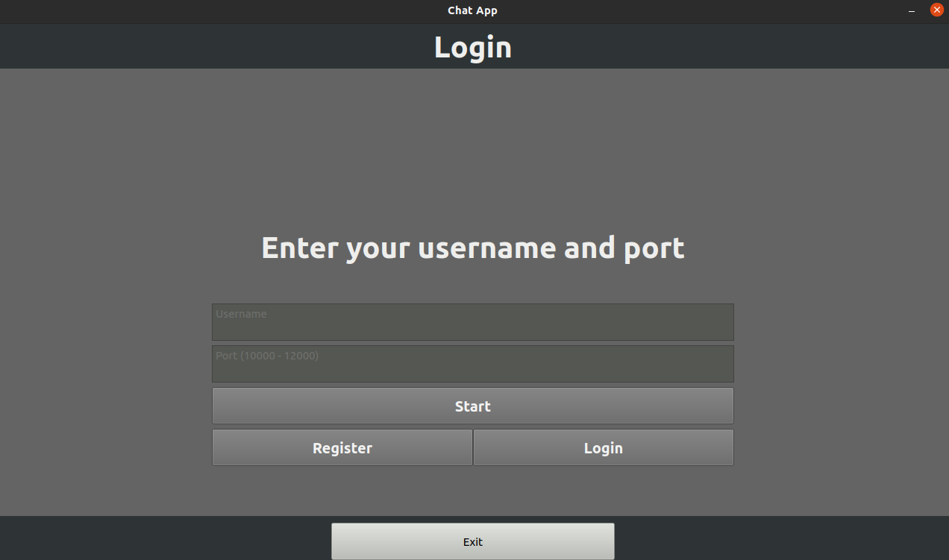Viewport: 949px width, 560px height.
Task: Click the 'Enter your username and port' heading
Action: (x=472, y=248)
